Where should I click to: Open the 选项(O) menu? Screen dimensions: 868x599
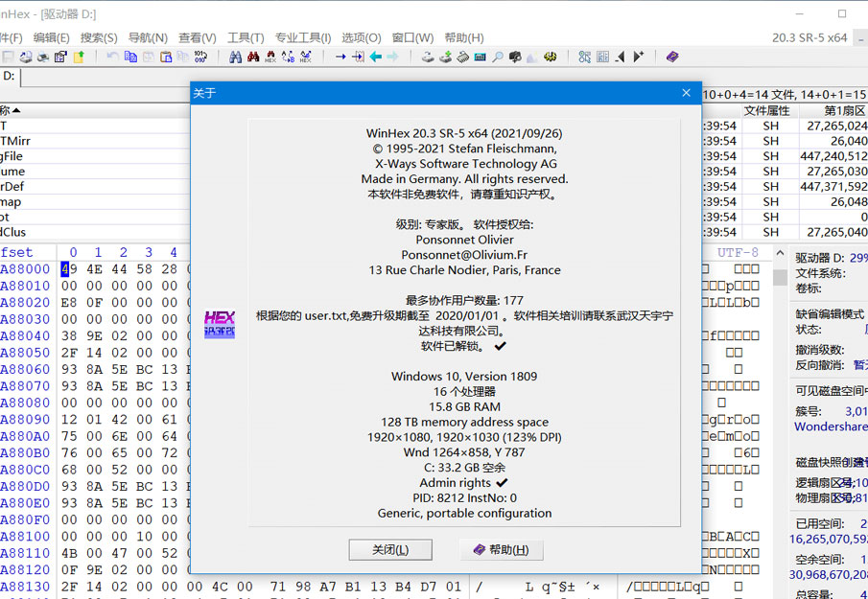pos(361,37)
